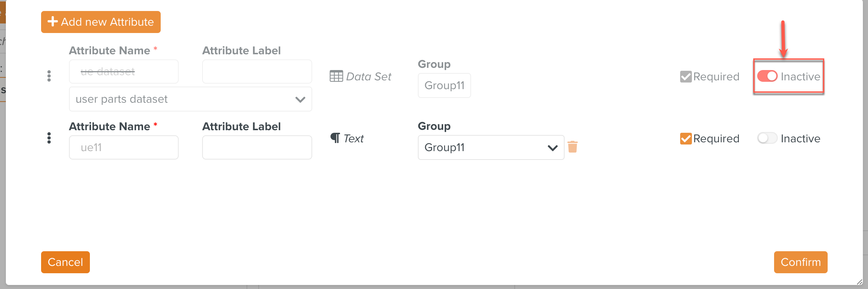Click the trash icon beside Group11 dropdown
The height and width of the screenshot is (289, 868).
coord(572,147)
